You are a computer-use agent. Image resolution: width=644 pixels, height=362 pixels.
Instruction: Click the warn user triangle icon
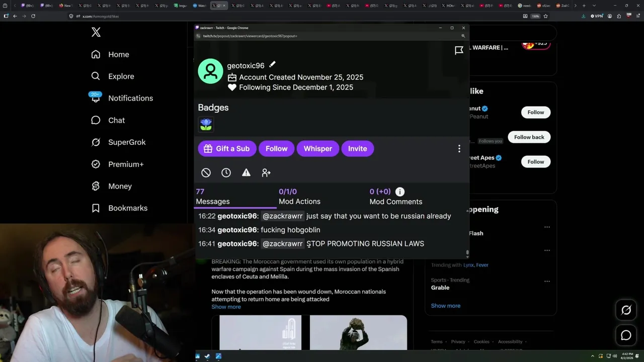tap(246, 173)
